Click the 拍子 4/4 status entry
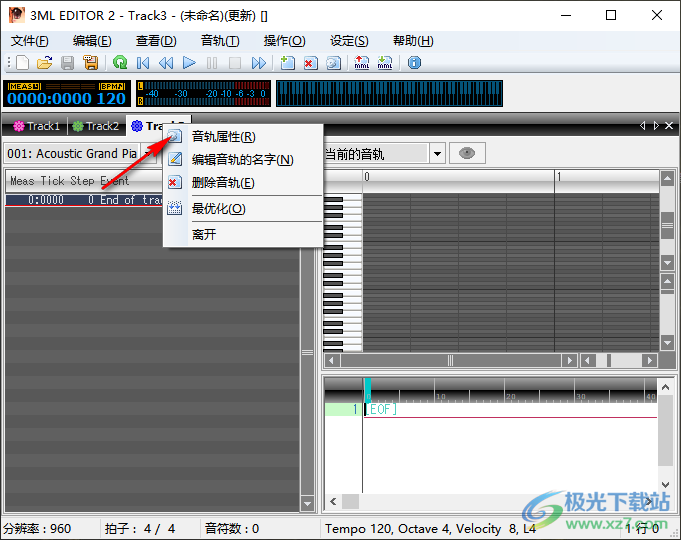Image resolution: width=681 pixels, height=540 pixels. coord(139,529)
